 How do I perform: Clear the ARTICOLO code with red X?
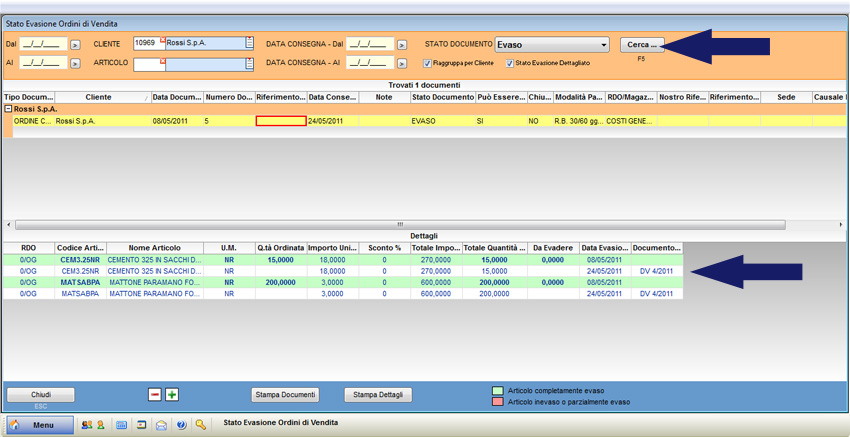(162, 61)
